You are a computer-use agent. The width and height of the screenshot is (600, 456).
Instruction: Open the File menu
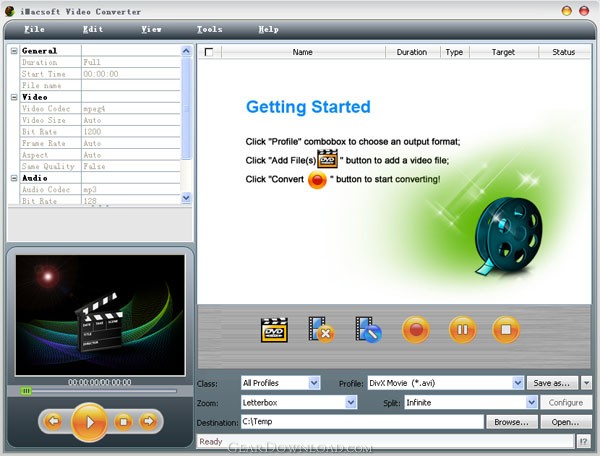coord(34,29)
